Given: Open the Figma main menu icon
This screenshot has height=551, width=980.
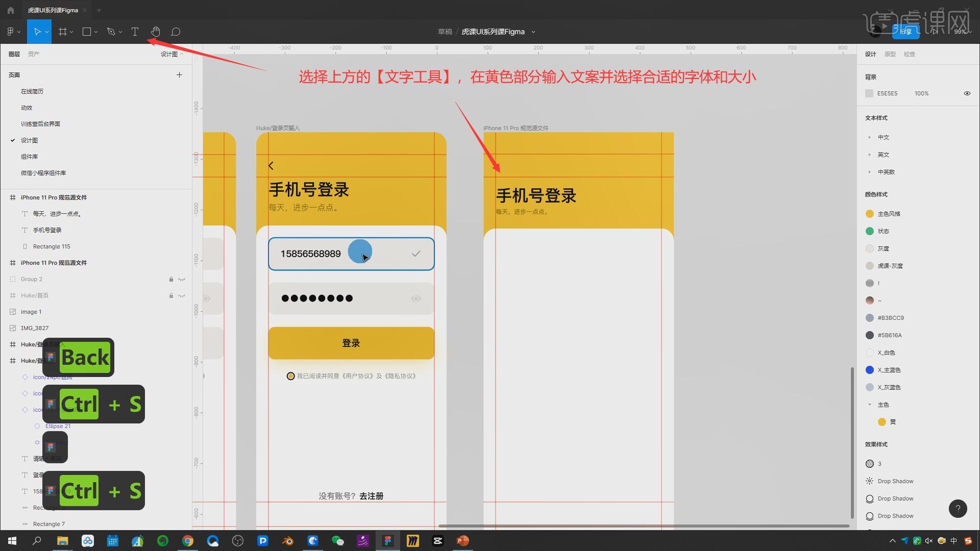Looking at the screenshot, I should [x=10, y=32].
